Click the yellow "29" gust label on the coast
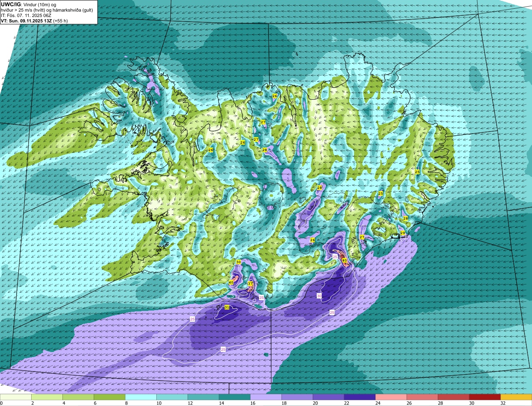Image resolution: width=532 pixels, height=406 pixels. [402, 233]
